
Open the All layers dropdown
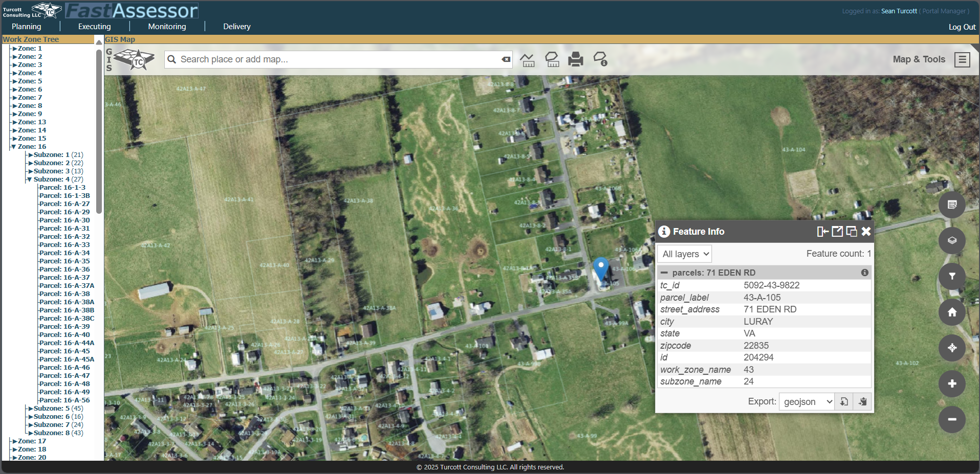[x=684, y=254]
